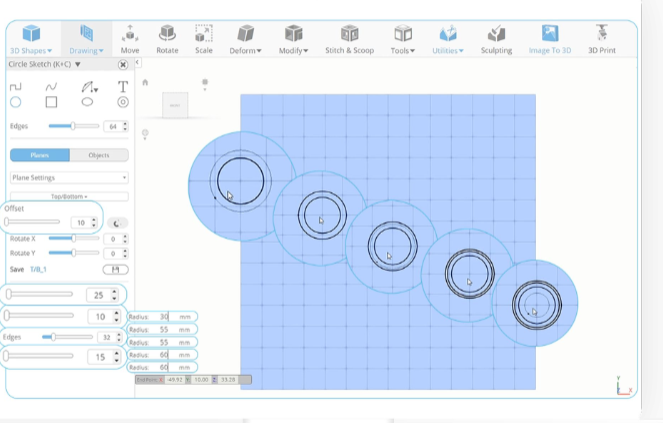Select the line/arc sketch tool with arrow
The width and height of the screenshot is (663, 423).
click(89, 87)
